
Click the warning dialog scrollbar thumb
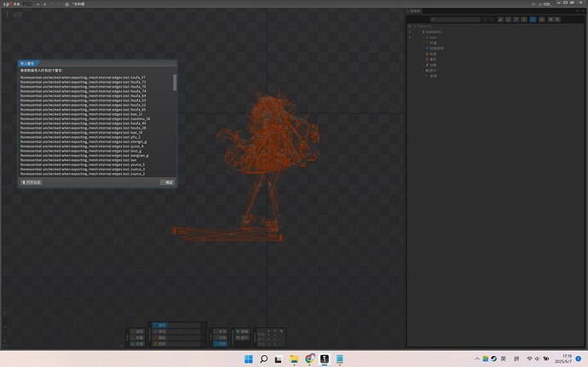[175, 82]
